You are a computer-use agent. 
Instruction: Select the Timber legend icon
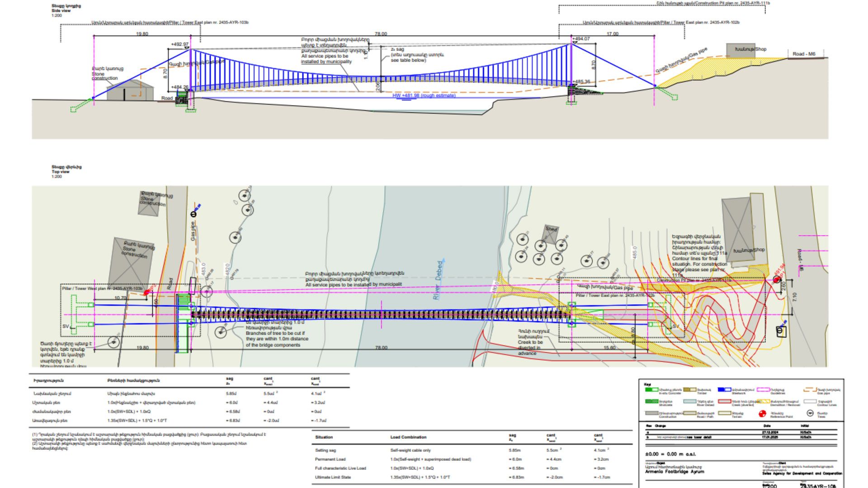pyautogui.click(x=689, y=390)
